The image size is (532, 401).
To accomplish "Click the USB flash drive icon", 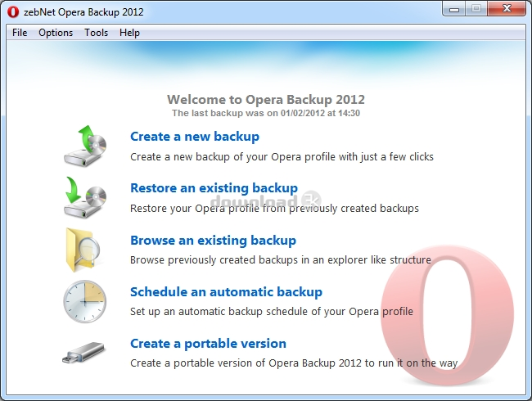I will (83, 353).
